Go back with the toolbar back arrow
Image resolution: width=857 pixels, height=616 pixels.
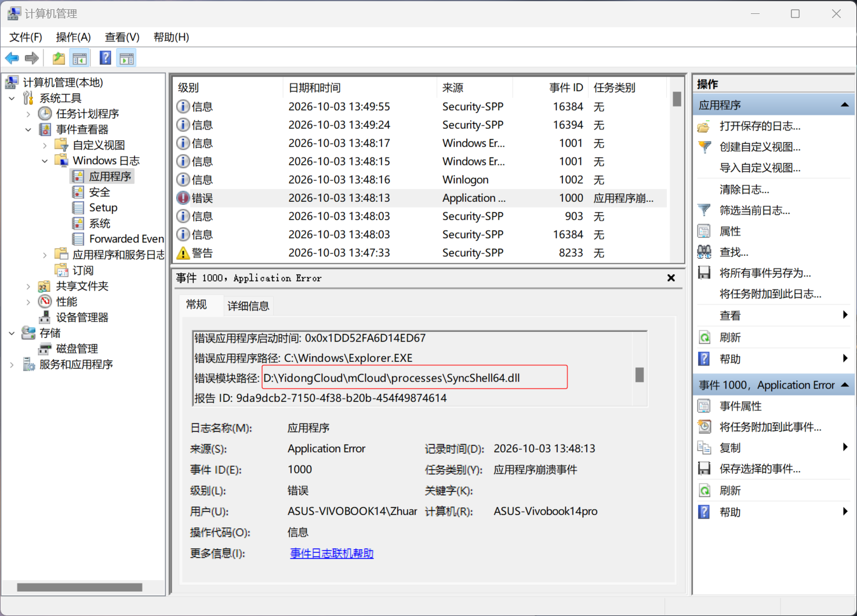(12, 58)
